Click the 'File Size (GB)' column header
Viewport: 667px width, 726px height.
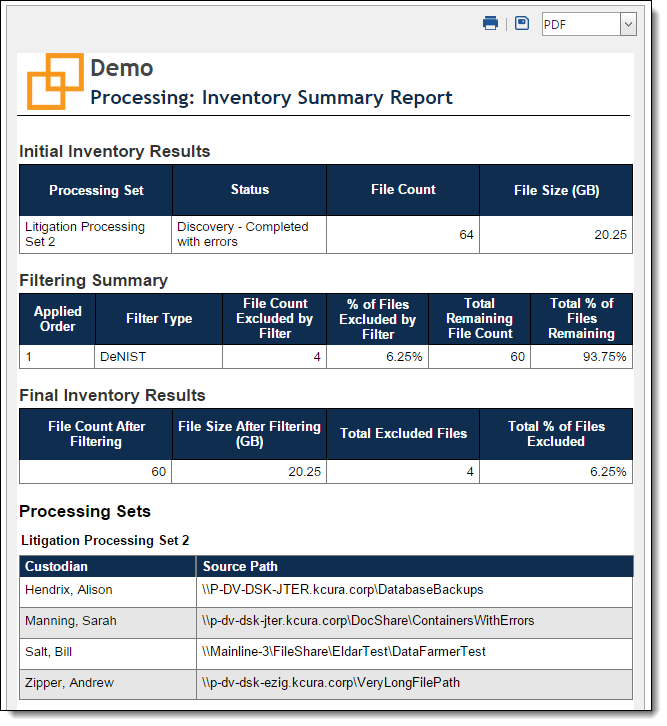(x=556, y=190)
